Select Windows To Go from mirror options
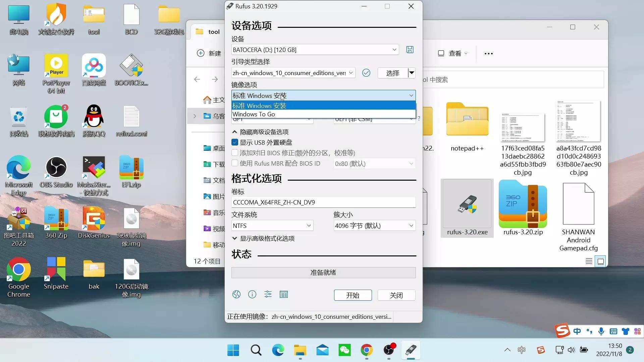Screen dimensions: 644x362 [x=254, y=114]
